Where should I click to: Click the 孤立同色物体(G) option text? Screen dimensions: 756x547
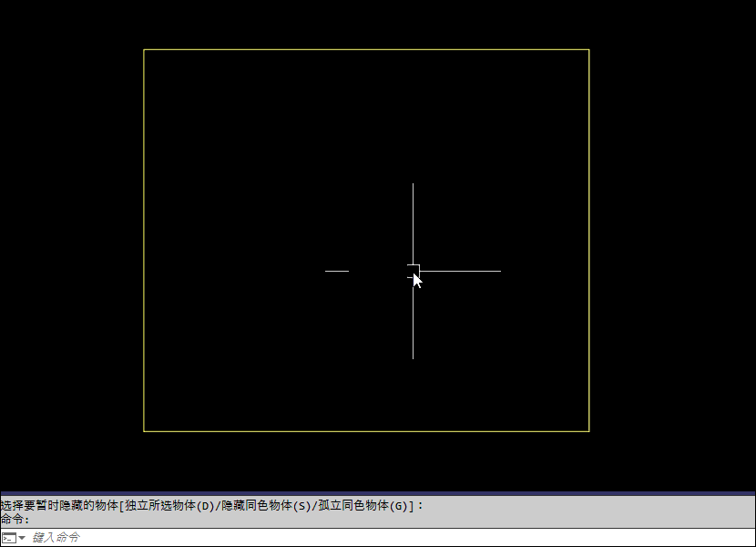364,505
